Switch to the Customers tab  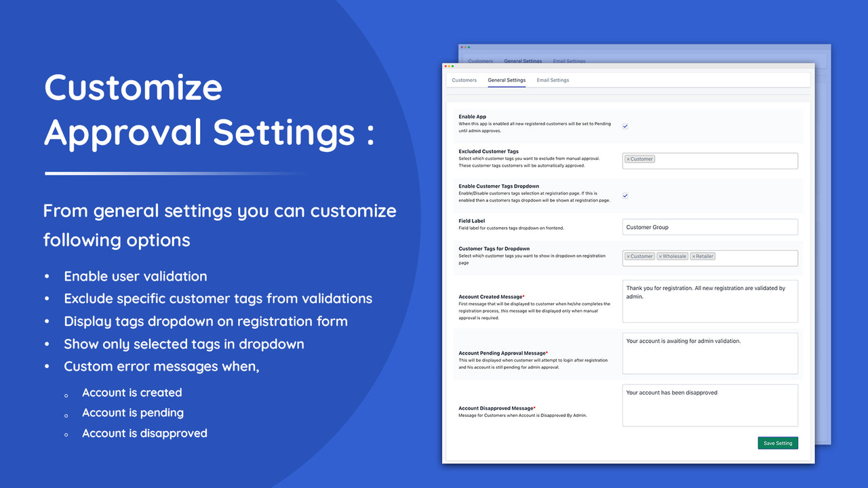point(464,79)
